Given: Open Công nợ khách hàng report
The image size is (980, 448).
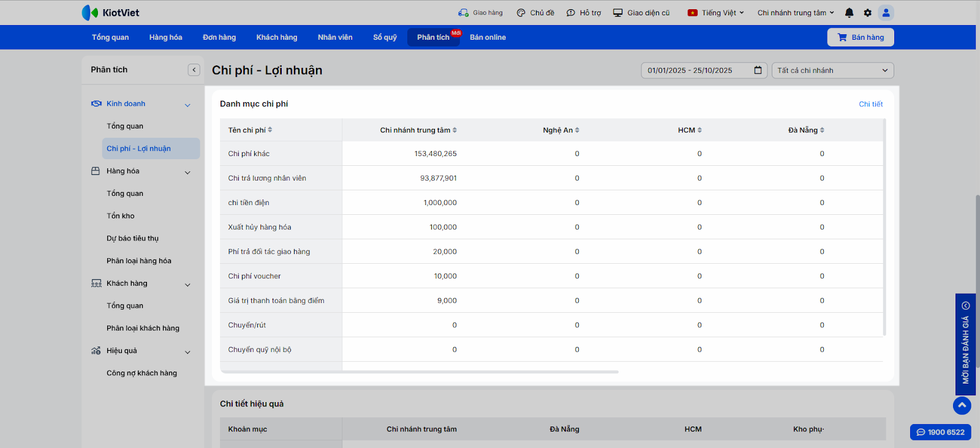Looking at the screenshot, I should pos(141,373).
